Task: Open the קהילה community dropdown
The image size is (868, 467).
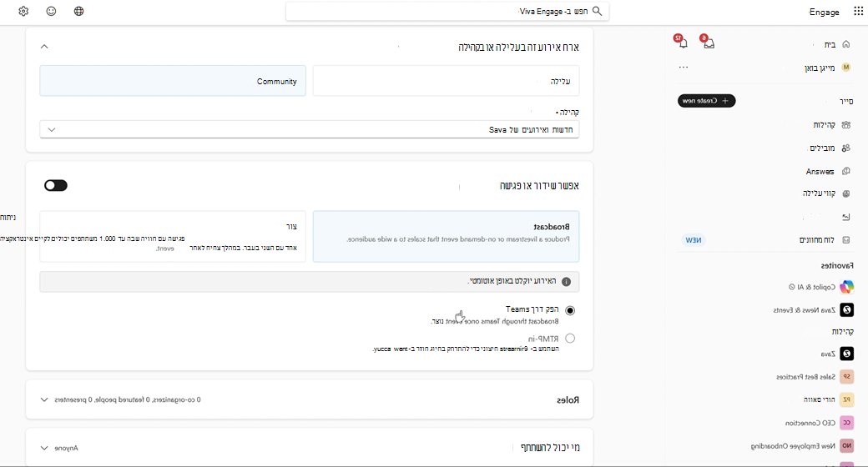Action: [310, 129]
